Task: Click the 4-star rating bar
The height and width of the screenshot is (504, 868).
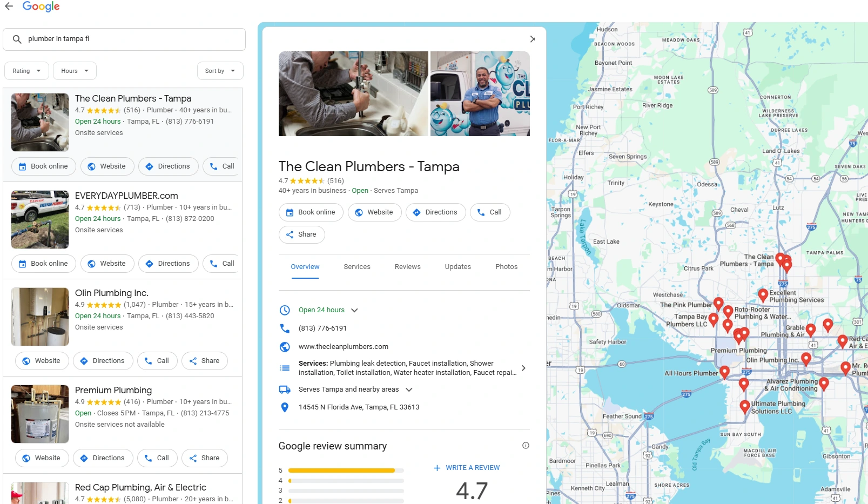Action: pos(346,481)
